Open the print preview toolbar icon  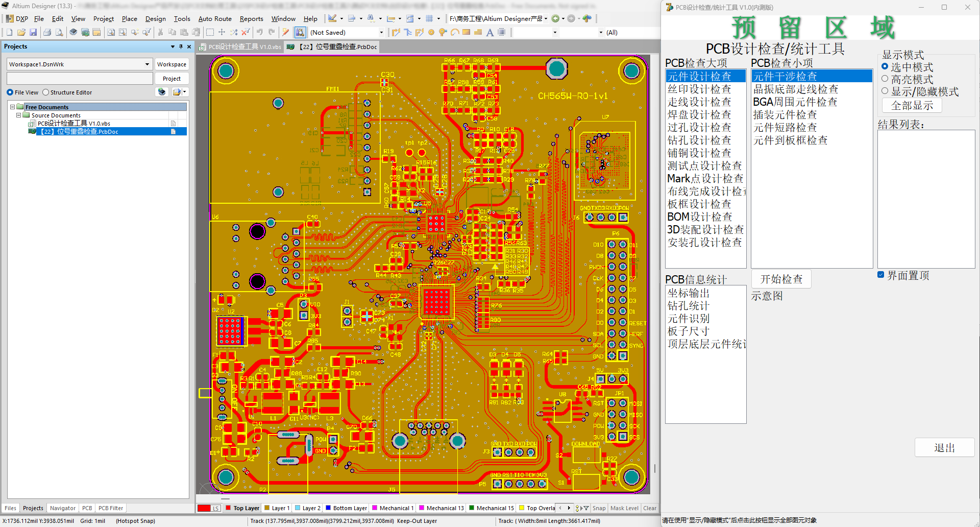click(x=59, y=32)
